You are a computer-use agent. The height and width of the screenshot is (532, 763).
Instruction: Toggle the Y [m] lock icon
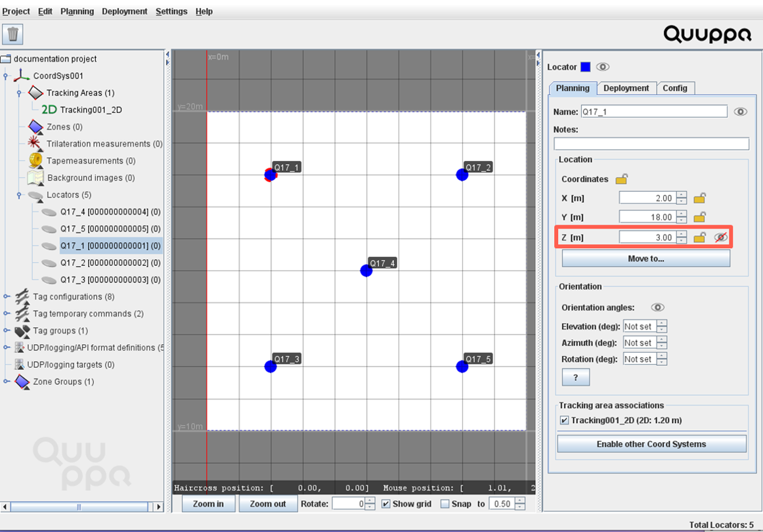700,217
